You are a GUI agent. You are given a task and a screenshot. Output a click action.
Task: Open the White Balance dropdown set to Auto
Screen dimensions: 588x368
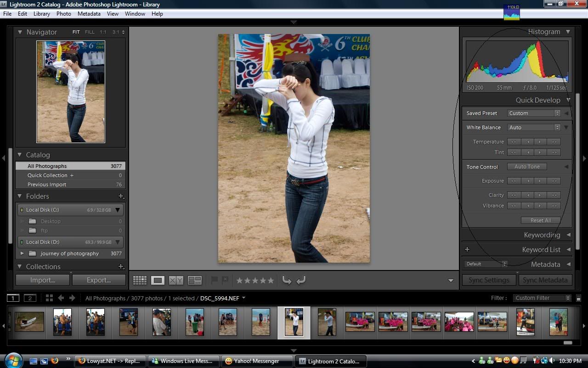point(534,127)
